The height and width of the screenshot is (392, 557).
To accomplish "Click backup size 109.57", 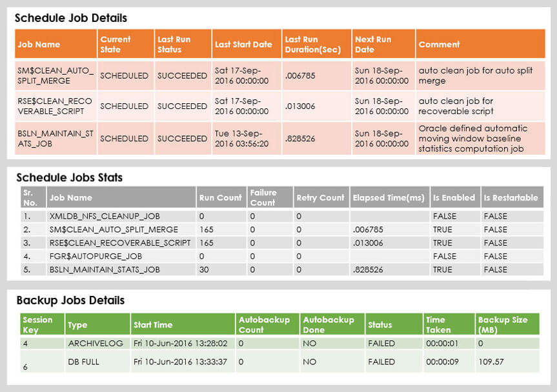I will coord(491,362).
